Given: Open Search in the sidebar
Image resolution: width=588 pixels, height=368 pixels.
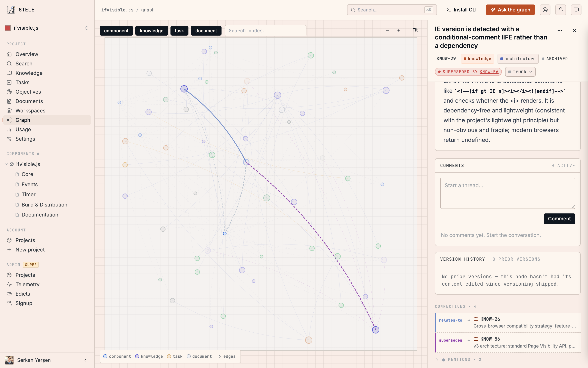Looking at the screenshot, I should [47, 64].
